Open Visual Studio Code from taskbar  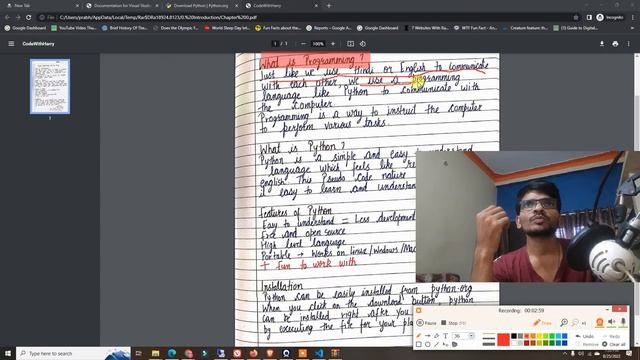pyautogui.click(x=319, y=353)
